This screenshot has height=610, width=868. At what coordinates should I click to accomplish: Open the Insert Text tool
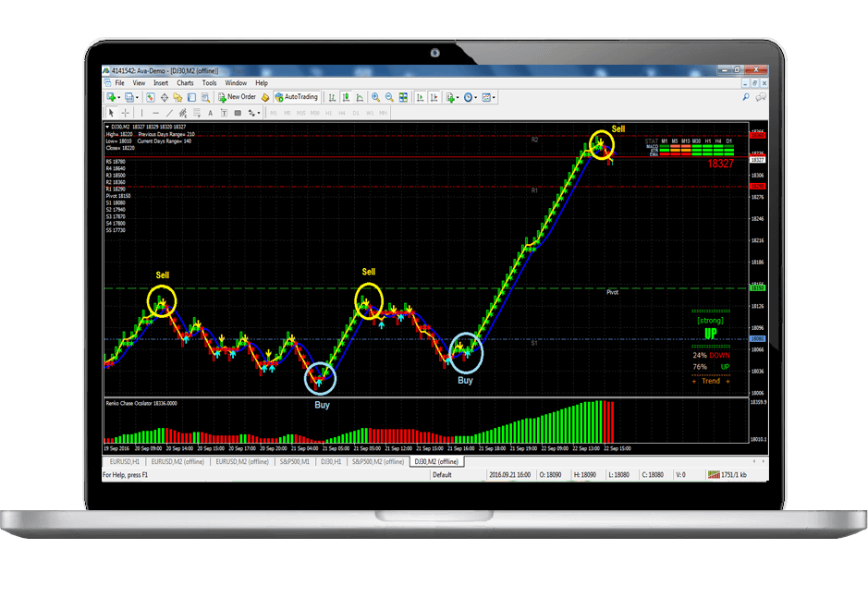point(210,113)
